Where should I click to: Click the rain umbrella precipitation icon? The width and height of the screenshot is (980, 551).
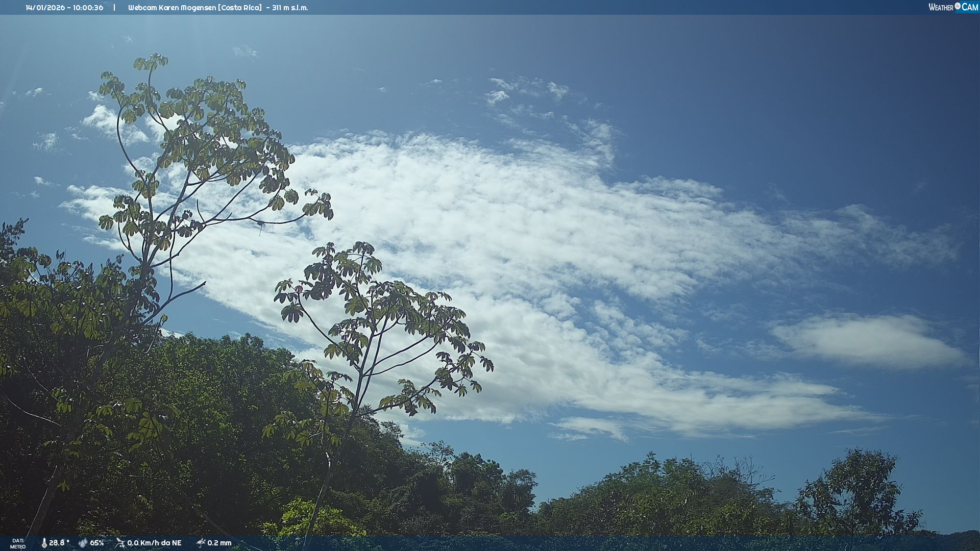pyautogui.click(x=201, y=543)
